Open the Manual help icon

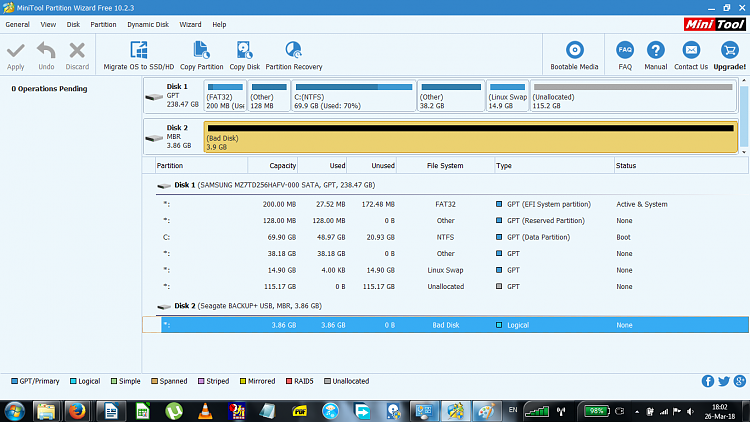click(x=655, y=50)
